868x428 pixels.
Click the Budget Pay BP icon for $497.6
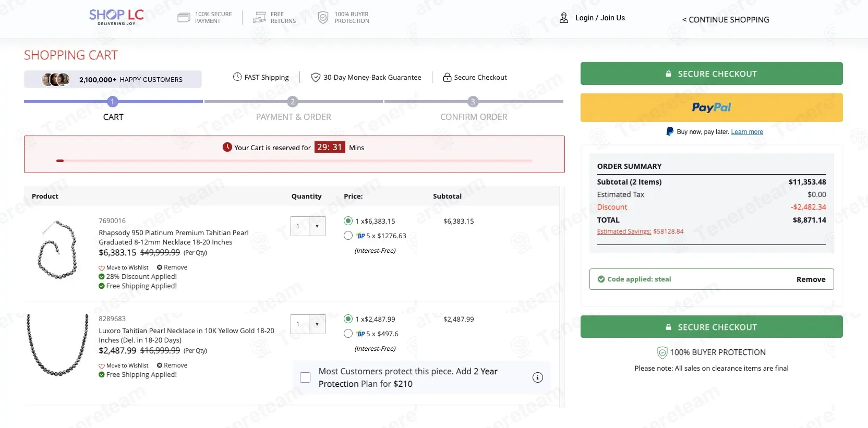pyautogui.click(x=360, y=334)
